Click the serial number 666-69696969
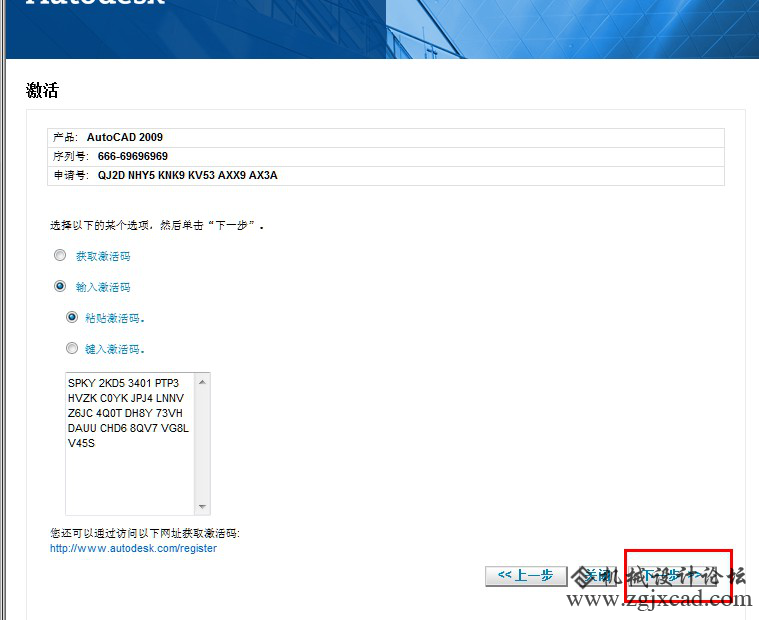Image resolution: width=759 pixels, height=620 pixels. click(x=133, y=156)
